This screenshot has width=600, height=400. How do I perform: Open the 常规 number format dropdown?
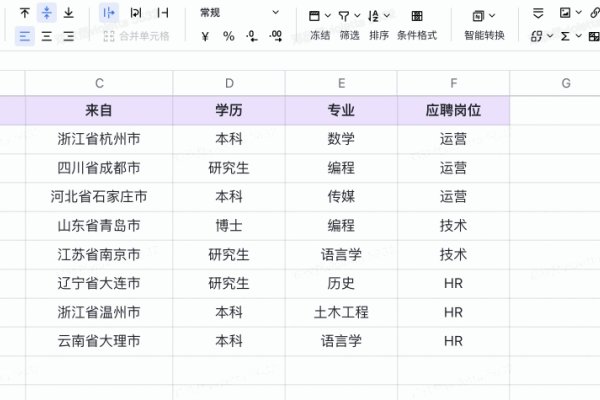239,13
